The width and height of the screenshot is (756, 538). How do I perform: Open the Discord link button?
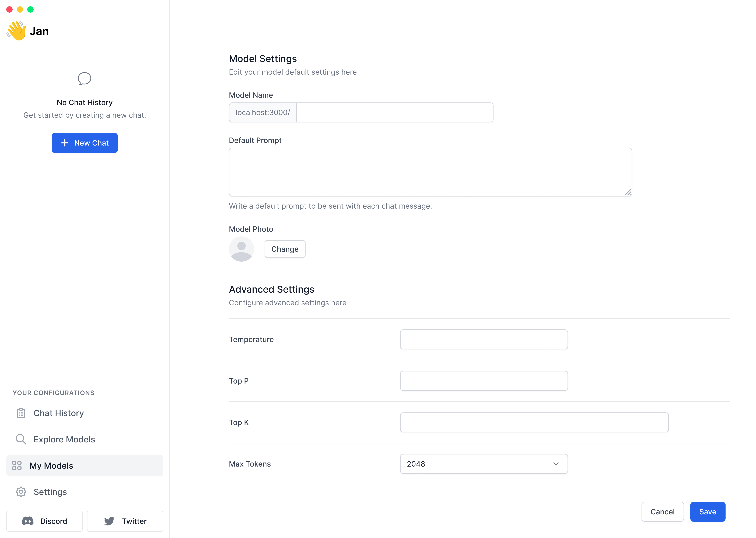(x=44, y=521)
